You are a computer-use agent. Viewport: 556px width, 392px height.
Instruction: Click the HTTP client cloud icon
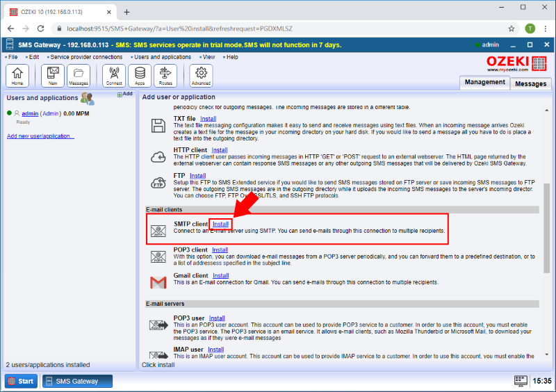pyautogui.click(x=158, y=157)
